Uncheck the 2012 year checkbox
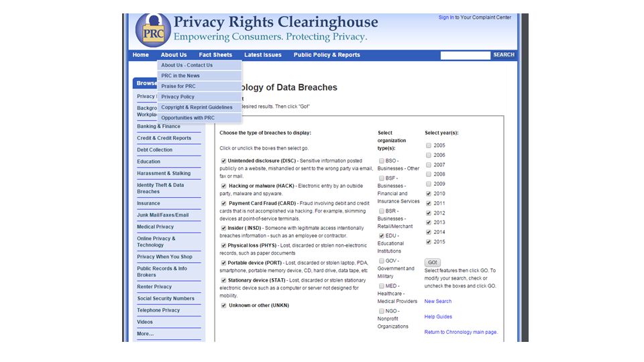Viewport: 644px width, 362px height. [x=429, y=213]
